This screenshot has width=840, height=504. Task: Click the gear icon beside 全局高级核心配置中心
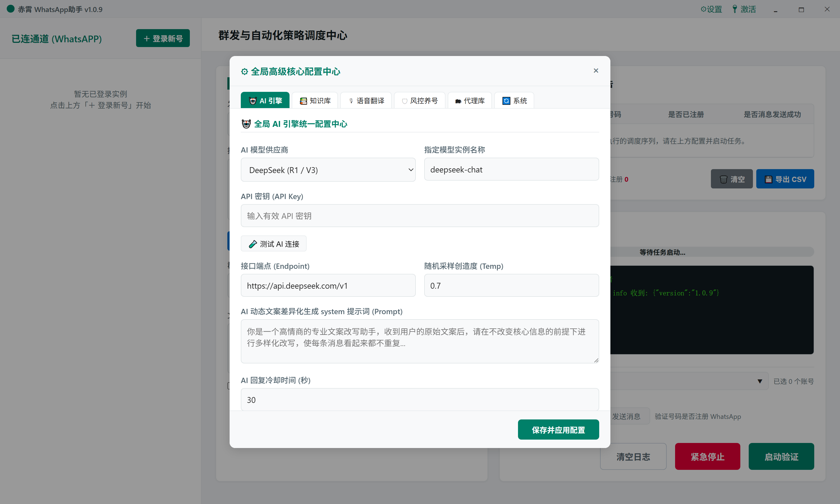point(244,72)
